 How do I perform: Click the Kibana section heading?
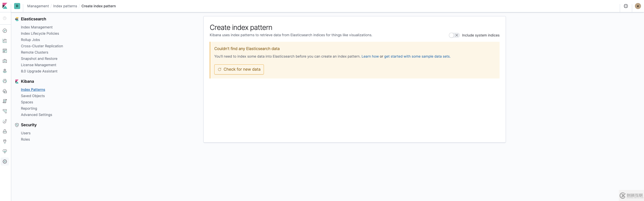point(27,82)
